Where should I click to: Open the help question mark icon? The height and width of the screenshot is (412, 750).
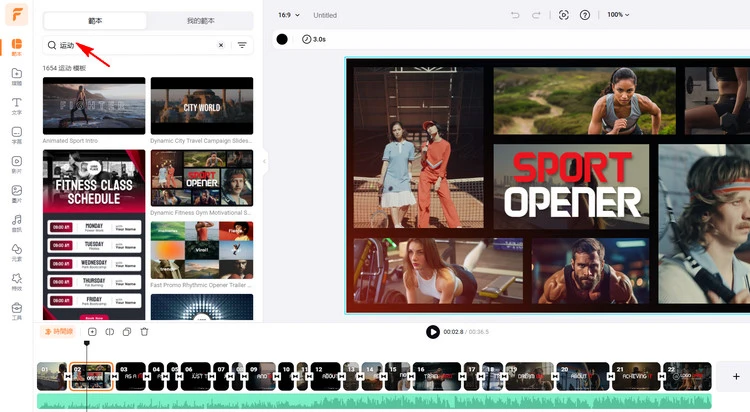click(x=585, y=15)
